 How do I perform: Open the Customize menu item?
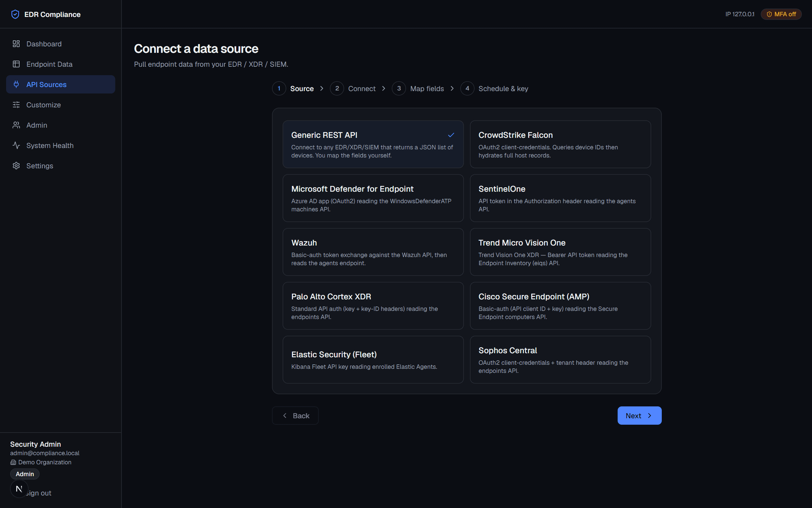click(61, 105)
